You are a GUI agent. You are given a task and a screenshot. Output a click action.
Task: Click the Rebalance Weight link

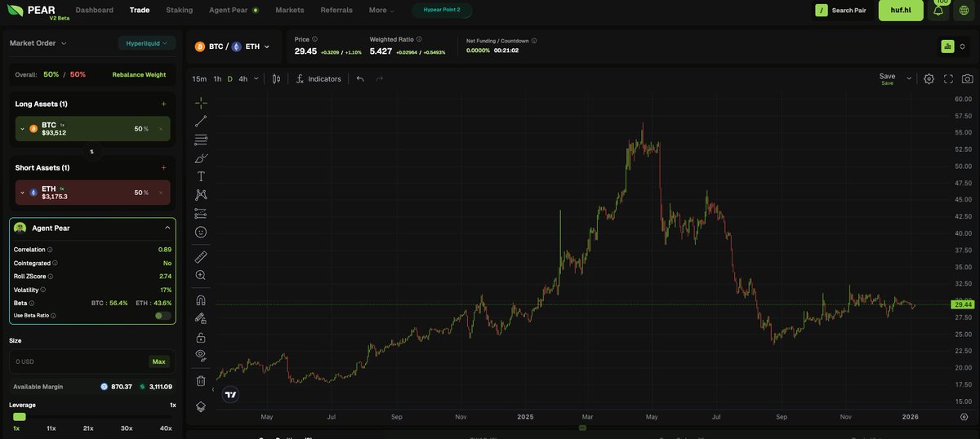point(139,74)
